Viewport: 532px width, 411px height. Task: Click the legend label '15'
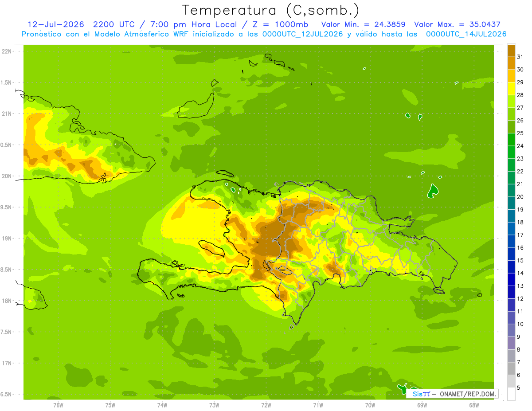pos(520,260)
